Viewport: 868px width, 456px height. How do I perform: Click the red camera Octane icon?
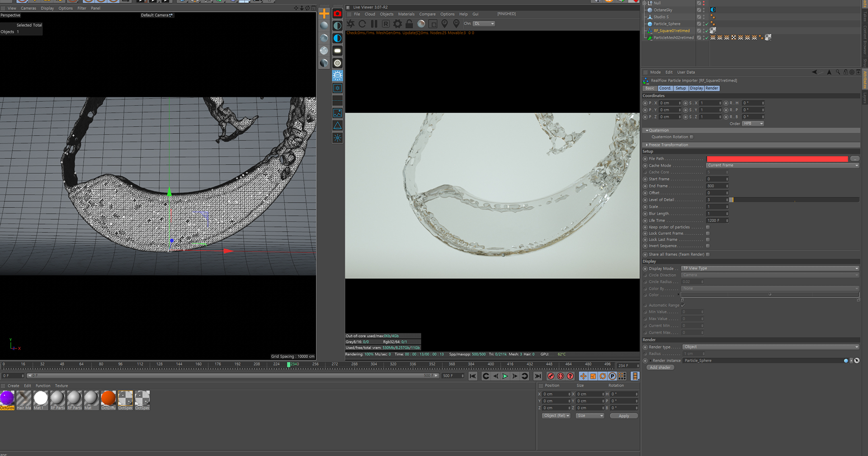coord(337,14)
